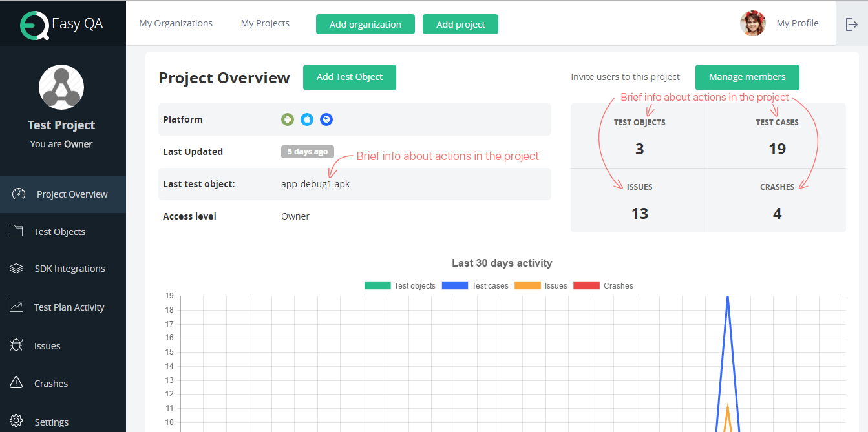Click the 'Owner' access level value

point(295,216)
